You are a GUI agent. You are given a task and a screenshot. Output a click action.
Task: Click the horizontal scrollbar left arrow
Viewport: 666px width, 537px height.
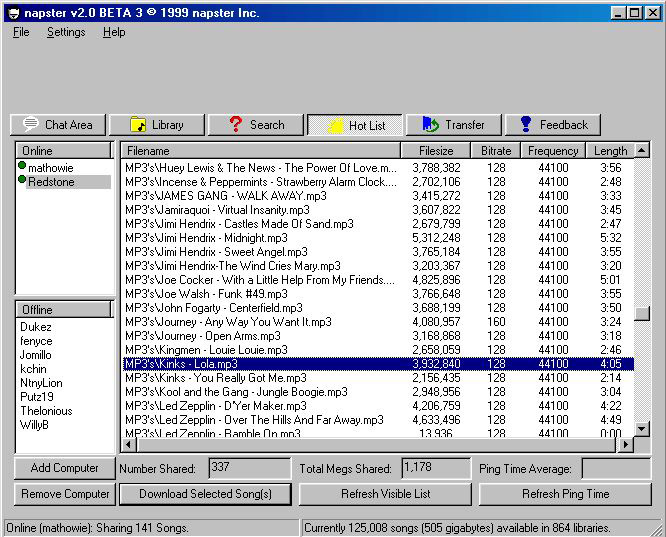pyautogui.click(x=129, y=445)
